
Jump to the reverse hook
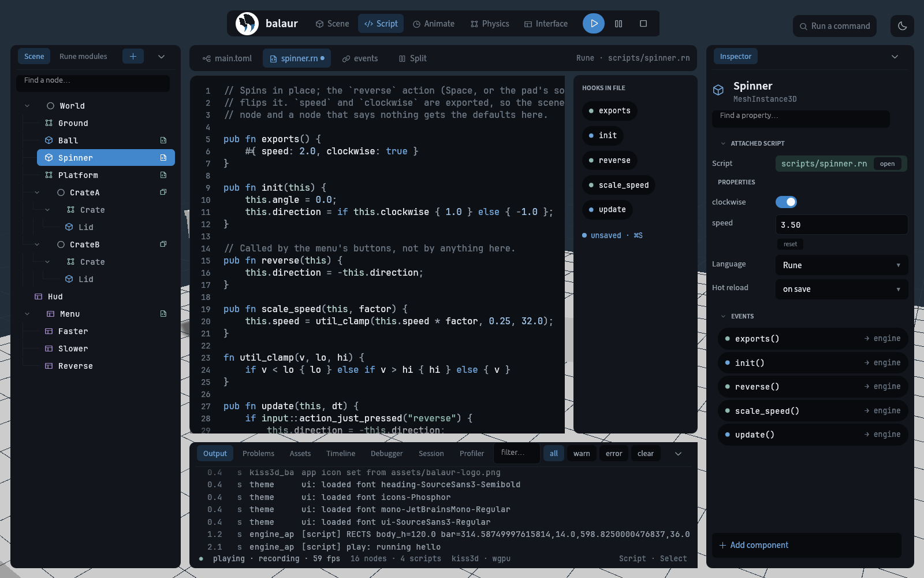pyautogui.click(x=609, y=160)
